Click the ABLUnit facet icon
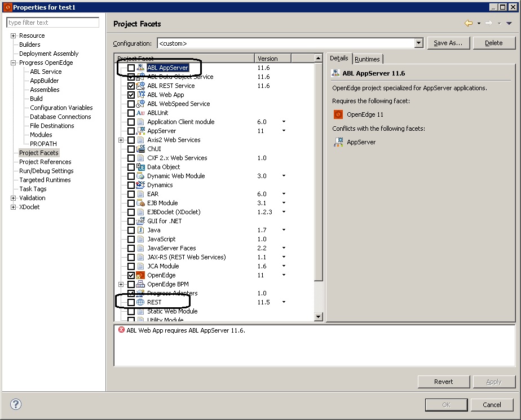 [140, 113]
